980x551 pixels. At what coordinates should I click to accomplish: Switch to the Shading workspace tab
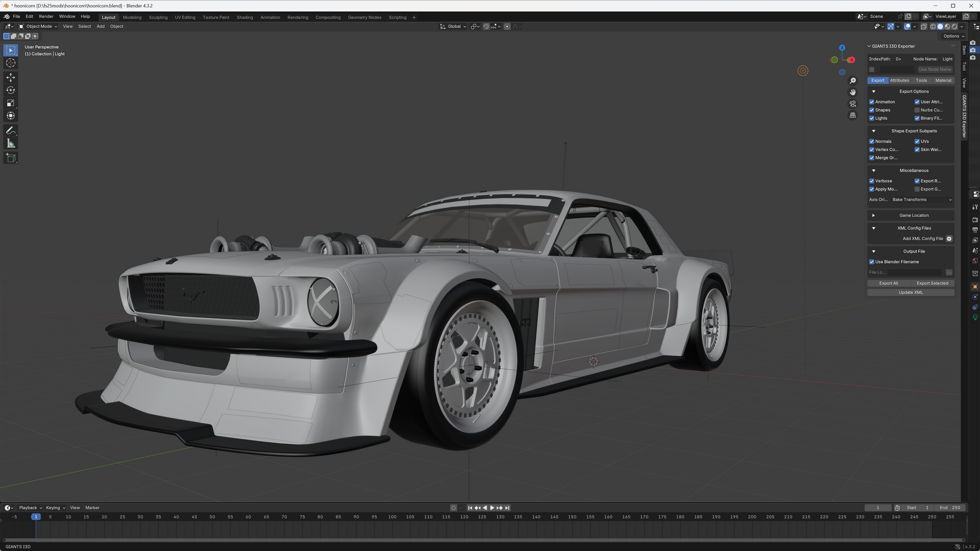pyautogui.click(x=245, y=18)
